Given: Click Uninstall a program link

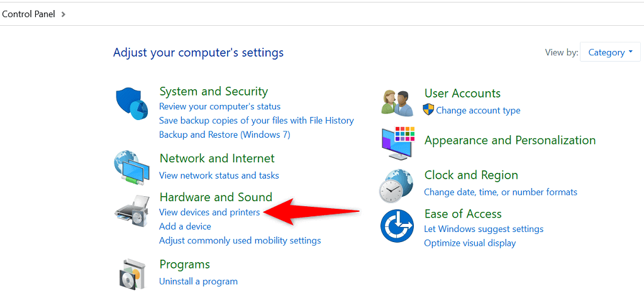Looking at the screenshot, I should (198, 282).
